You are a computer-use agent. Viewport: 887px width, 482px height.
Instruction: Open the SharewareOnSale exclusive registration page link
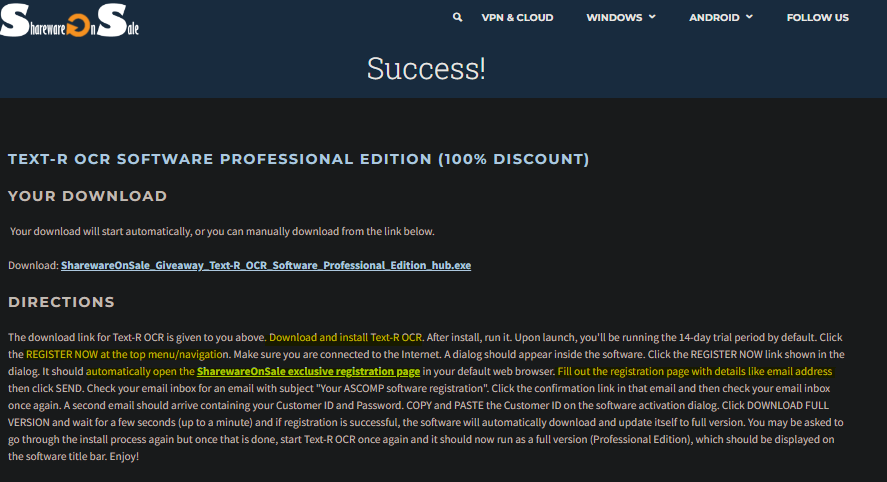[308, 372]
